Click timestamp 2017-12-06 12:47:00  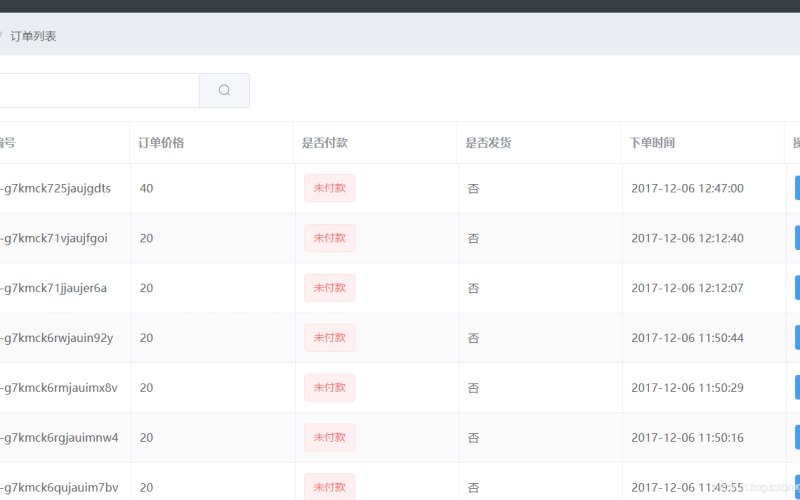coord(687,188)
